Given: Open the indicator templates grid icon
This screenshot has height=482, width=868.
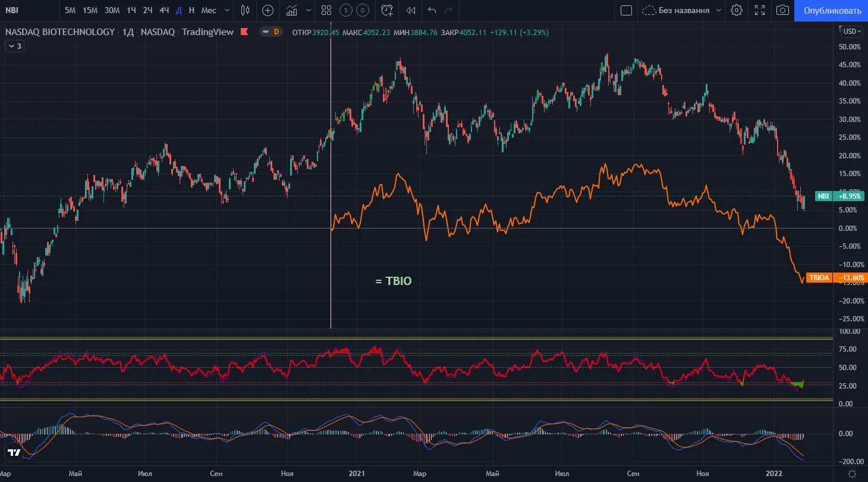Looking at the screenshot, I should [326, 10].
